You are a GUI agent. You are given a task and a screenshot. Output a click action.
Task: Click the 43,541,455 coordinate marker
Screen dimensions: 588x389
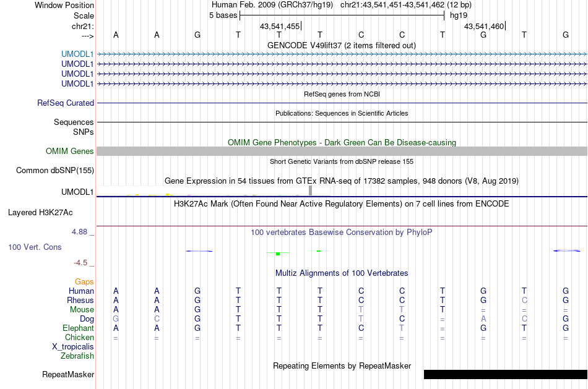(x=280, y=26)
